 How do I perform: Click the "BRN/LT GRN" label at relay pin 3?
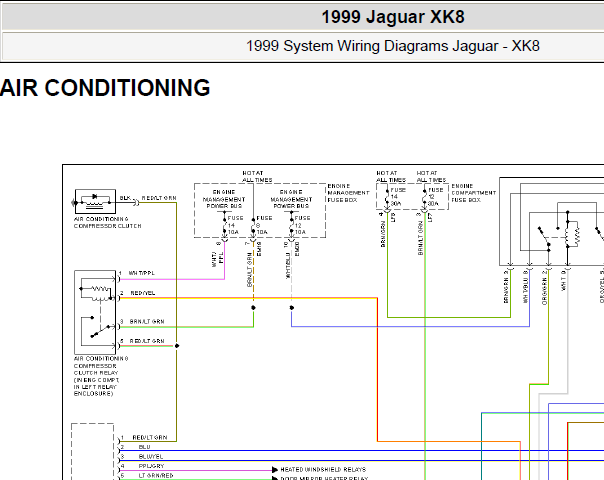(147, 321)
